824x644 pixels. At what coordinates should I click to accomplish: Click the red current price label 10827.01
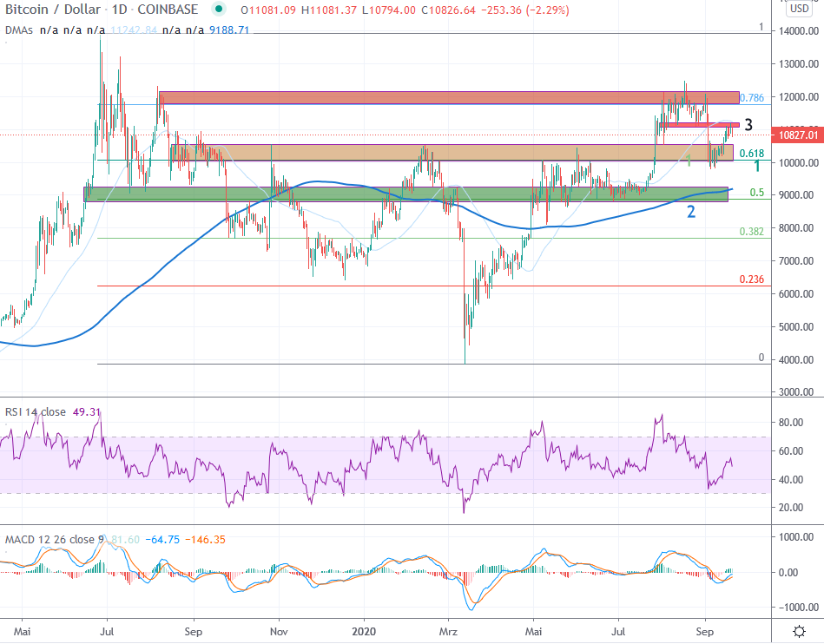[x=797, y=135]
